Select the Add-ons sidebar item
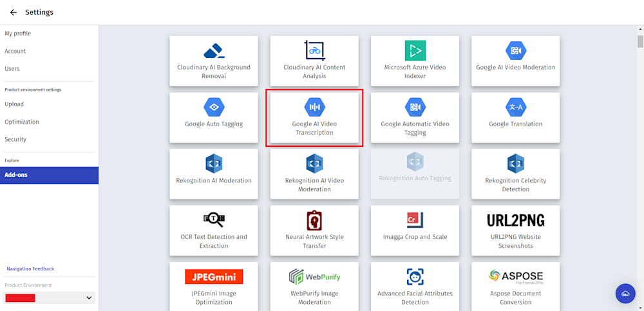644x311 pixels. tap(50, 175)
